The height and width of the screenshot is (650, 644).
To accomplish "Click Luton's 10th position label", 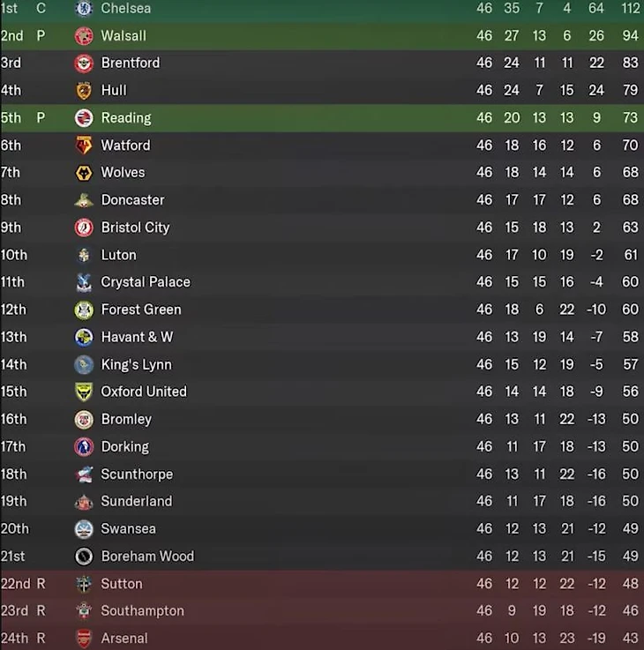I will click(14, 255).
